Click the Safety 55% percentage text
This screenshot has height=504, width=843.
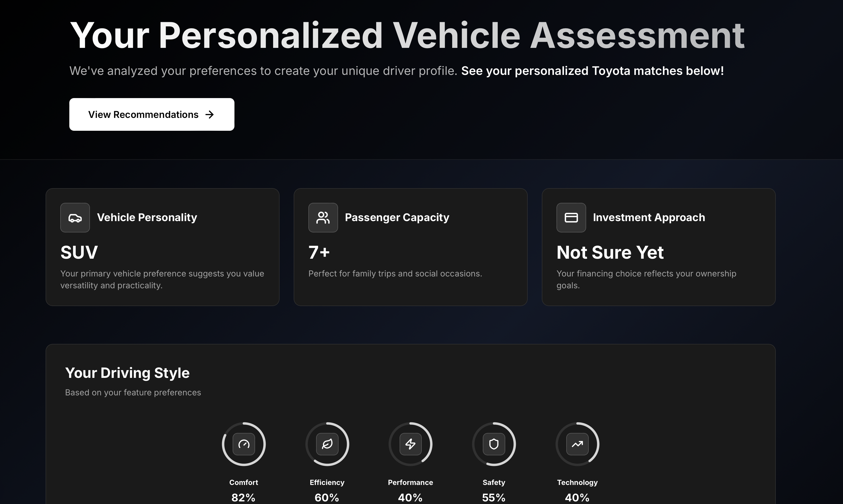[x=494, y=498]
